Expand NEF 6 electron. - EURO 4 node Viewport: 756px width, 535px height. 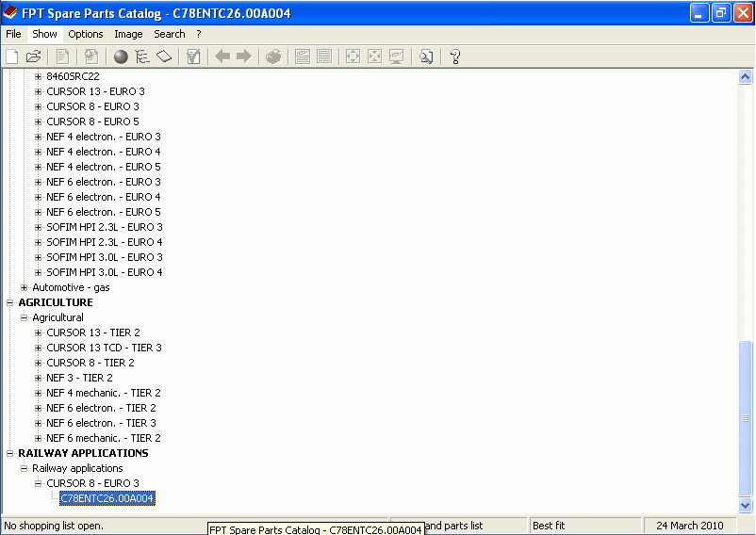(38, 197)
